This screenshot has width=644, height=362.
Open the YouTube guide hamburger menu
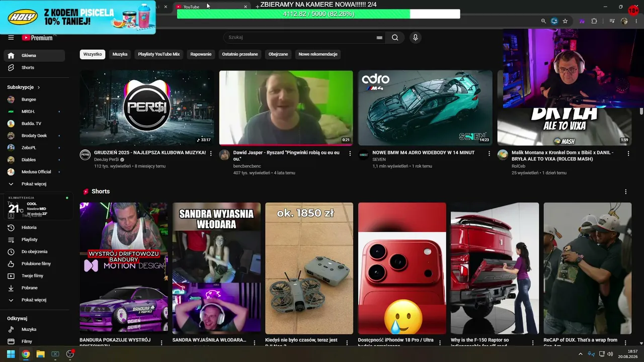point(11,38)
